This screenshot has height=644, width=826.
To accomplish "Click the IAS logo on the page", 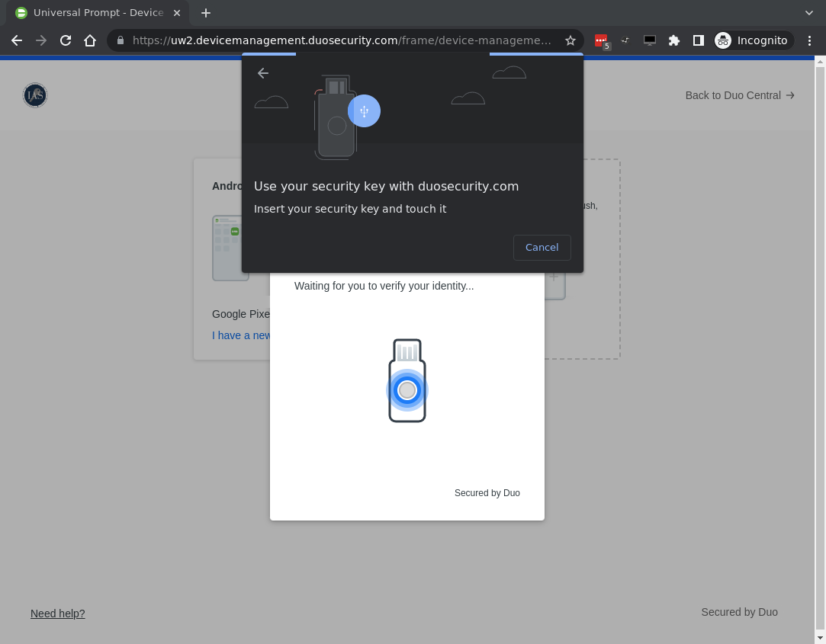I will [34, 95].
